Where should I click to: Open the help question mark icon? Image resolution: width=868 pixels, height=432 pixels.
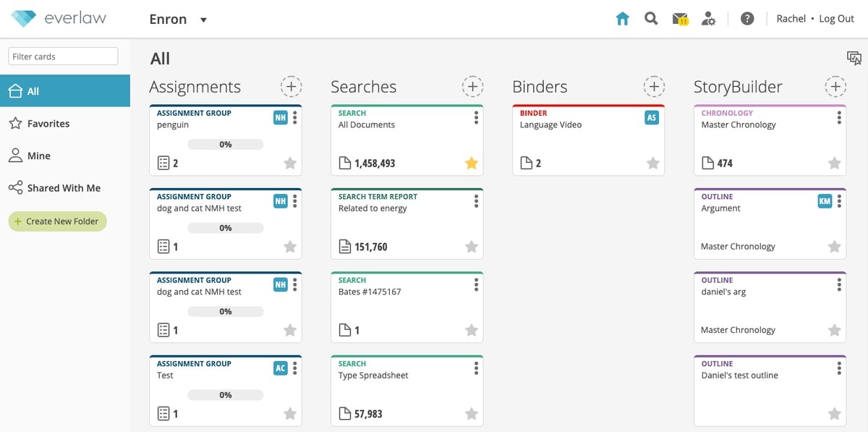click(748, 20)
